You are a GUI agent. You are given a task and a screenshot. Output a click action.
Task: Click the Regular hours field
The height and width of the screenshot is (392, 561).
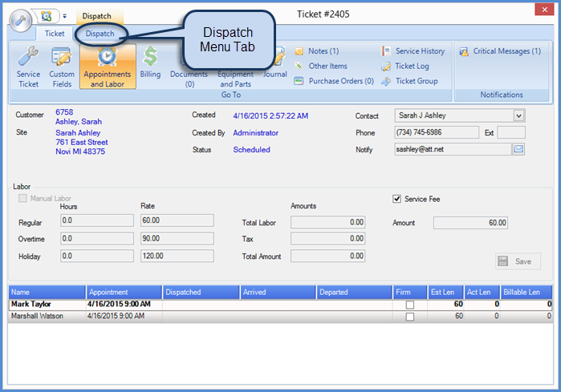click(x=97, y=220)
